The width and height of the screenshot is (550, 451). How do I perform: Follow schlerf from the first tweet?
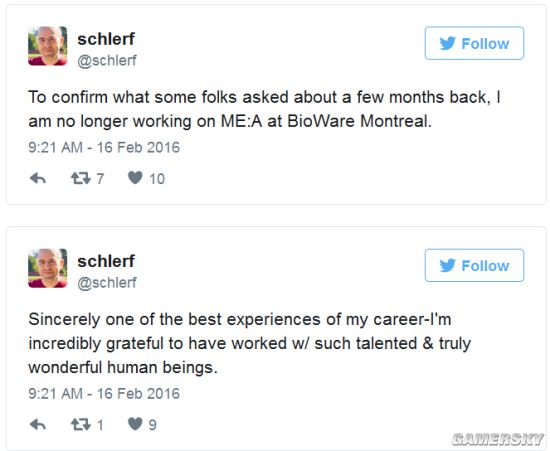pos(474,43)
